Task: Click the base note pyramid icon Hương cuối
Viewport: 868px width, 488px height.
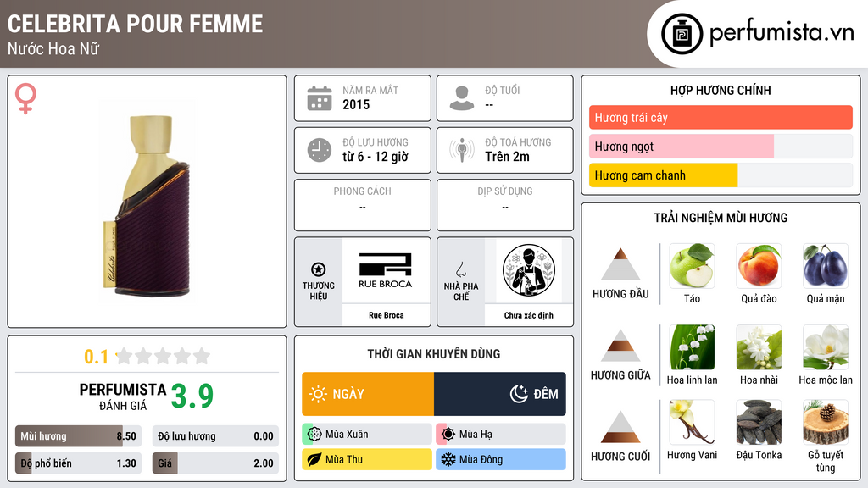Action: click(620, 427)
